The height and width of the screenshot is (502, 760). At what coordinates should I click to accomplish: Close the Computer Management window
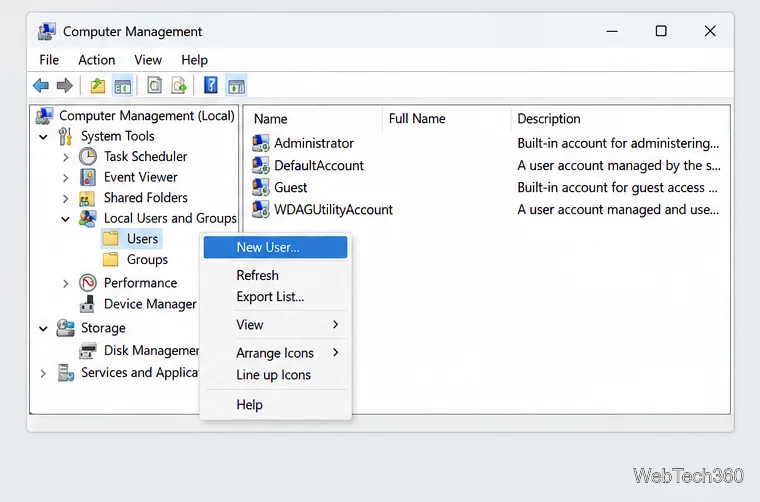point(710,31)
